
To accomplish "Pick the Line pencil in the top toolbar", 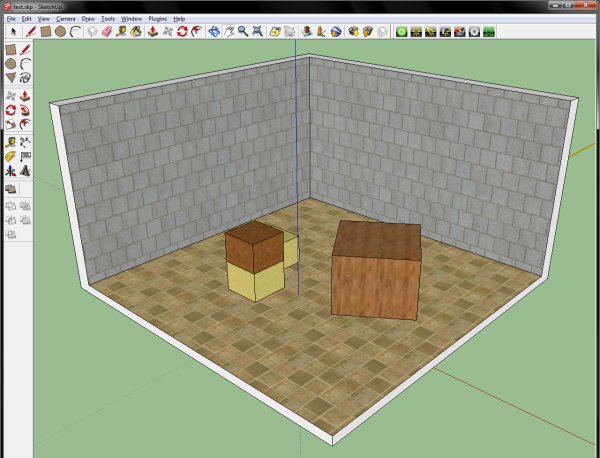I will click(x=31, y=32).
